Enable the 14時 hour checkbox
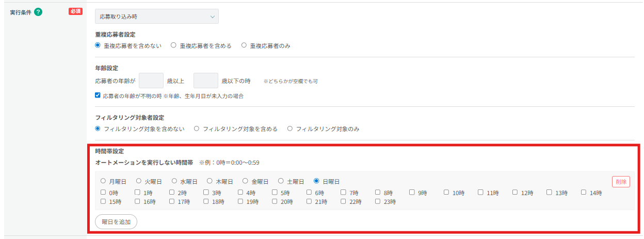 pyautogui.click(x=584, y=193)
